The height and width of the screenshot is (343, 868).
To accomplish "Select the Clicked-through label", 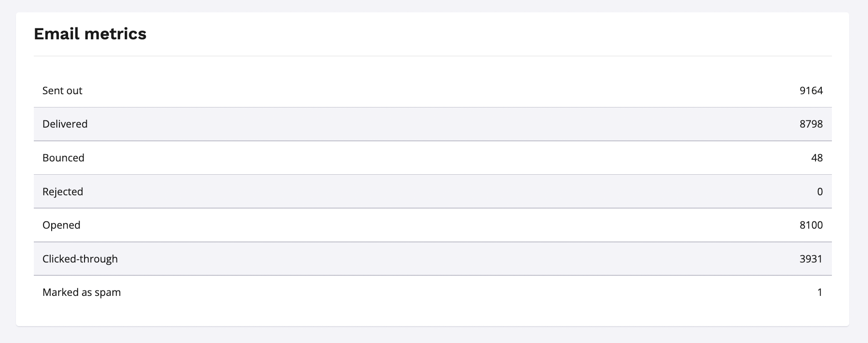I will coord(80,259).
